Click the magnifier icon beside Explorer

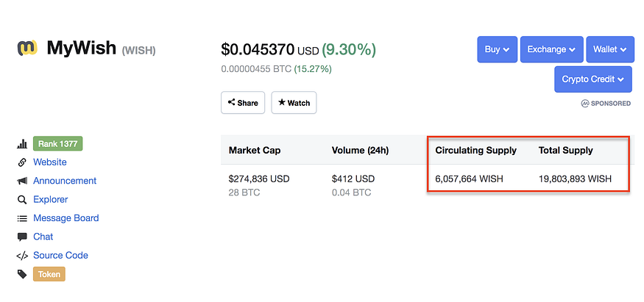pyautogui.click(x=22, y=200)
